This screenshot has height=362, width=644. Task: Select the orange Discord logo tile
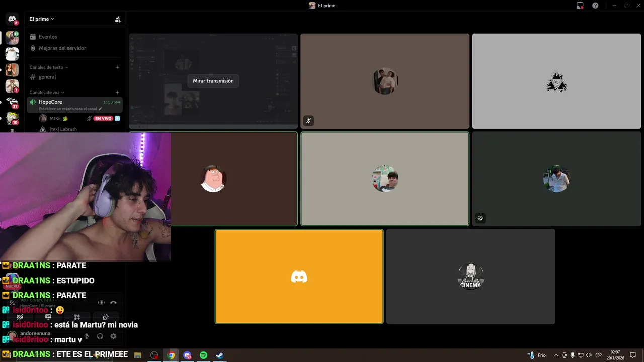(299, 277)
